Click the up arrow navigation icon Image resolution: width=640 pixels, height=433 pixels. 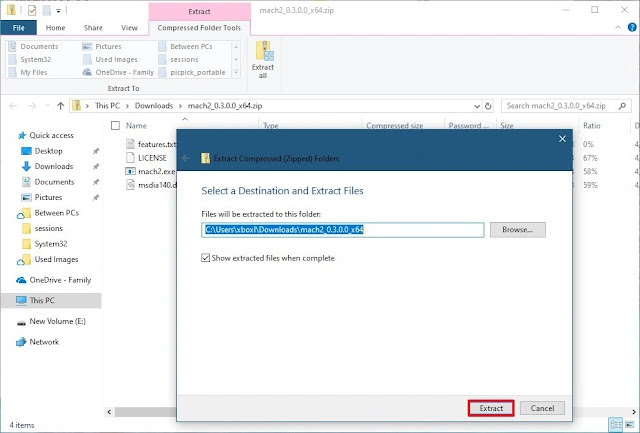[x=59, y=104]
